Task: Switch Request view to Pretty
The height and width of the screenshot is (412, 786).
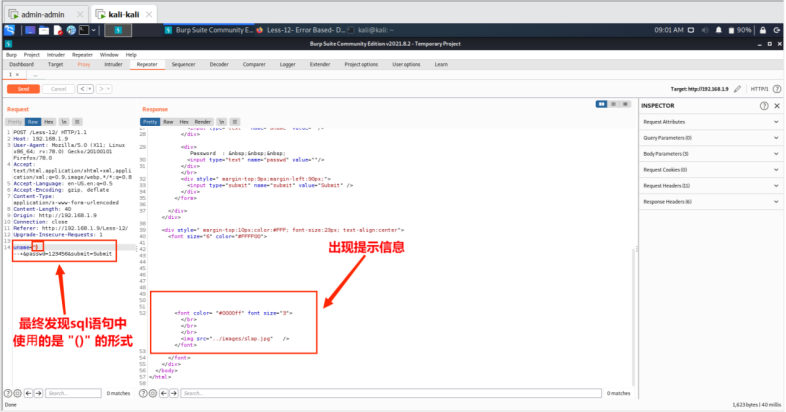Action: click(15, 122)
